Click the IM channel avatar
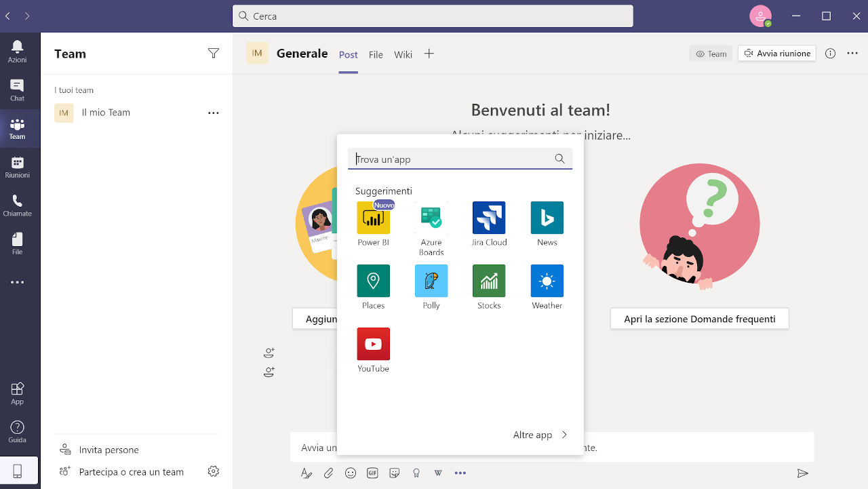The image size is (868, 489). click(x=257, y=53)
